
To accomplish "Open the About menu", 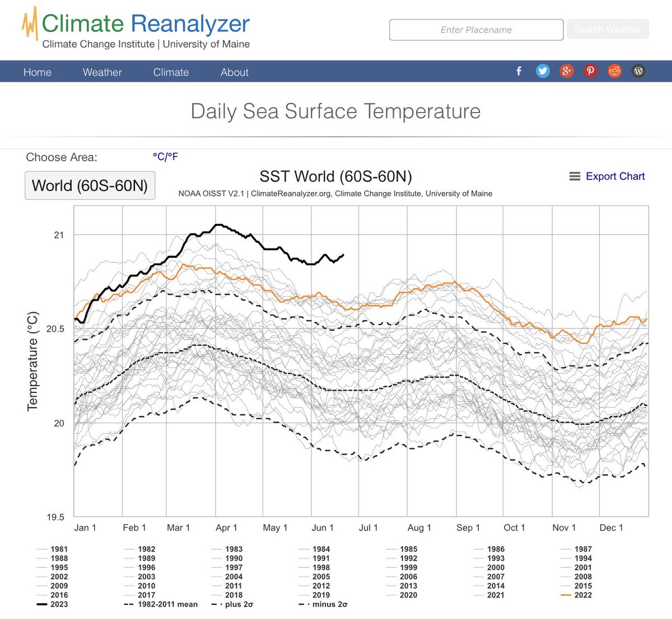I will coord(235,72).
